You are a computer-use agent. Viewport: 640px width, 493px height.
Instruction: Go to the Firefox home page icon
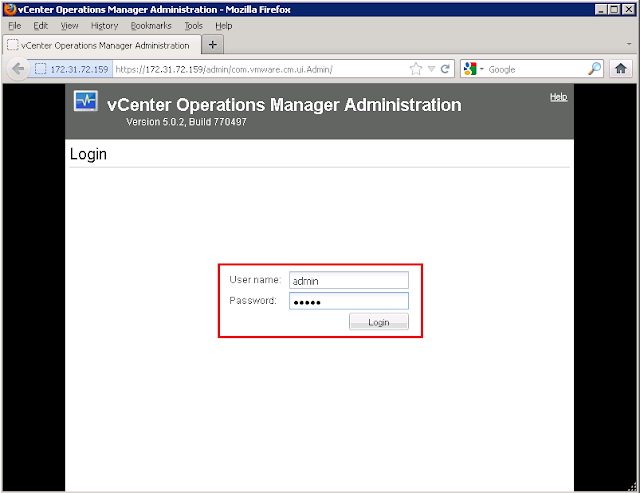621,69
